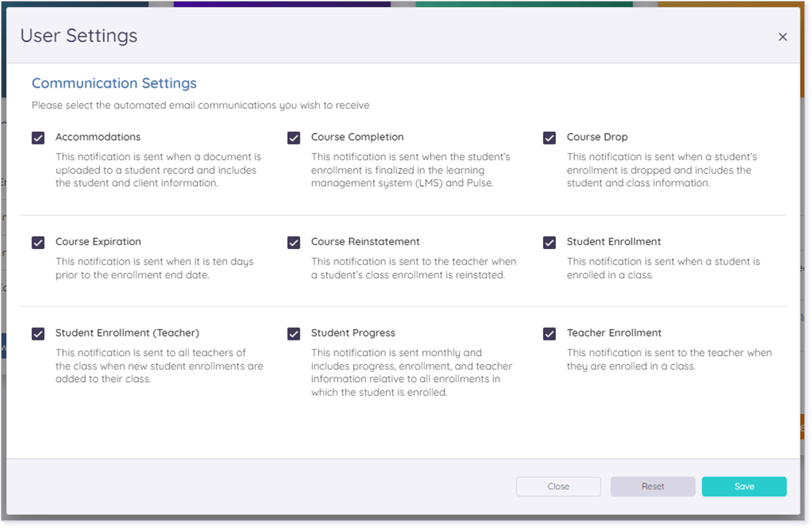This screenshot has width=812, height=528.
Task: Click the Student Progress label
Action: [353, 333]
